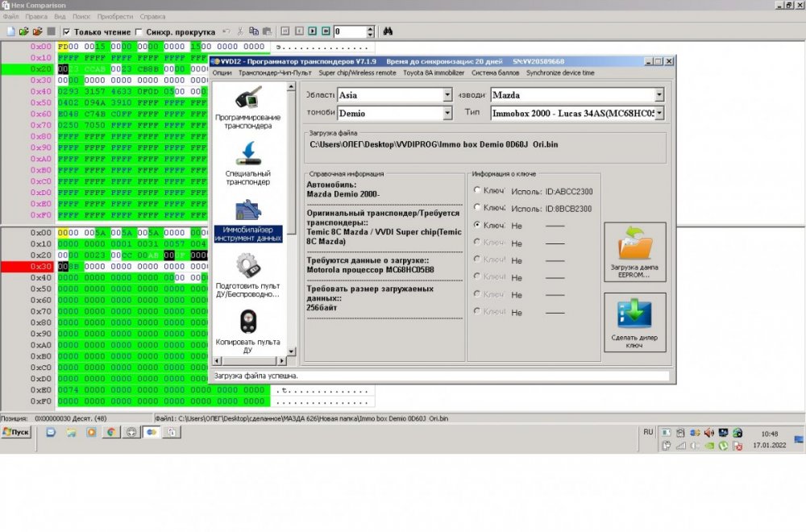
Task: Click Загрузка дампа EEPROM button
Action: click(x=634, y=251)
